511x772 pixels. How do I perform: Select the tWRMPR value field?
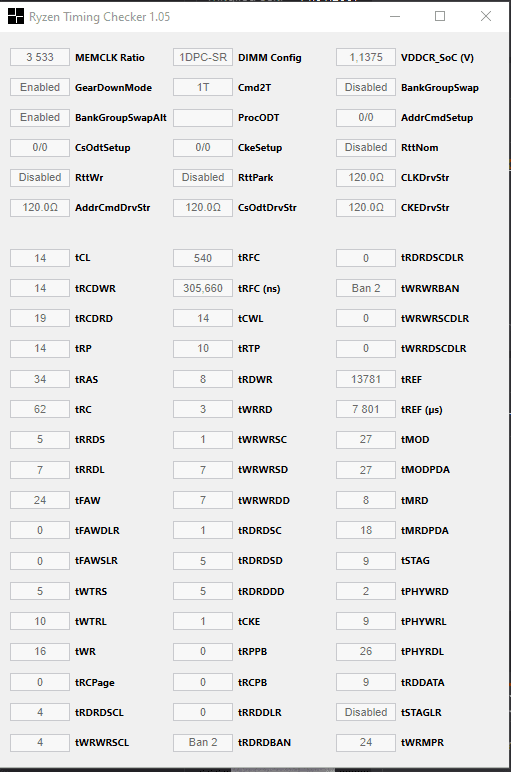pos(366,742)
